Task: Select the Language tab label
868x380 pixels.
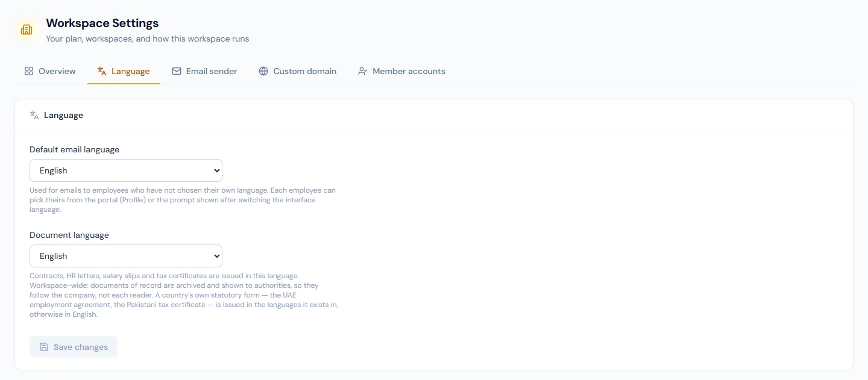Action: coord(130,71)
